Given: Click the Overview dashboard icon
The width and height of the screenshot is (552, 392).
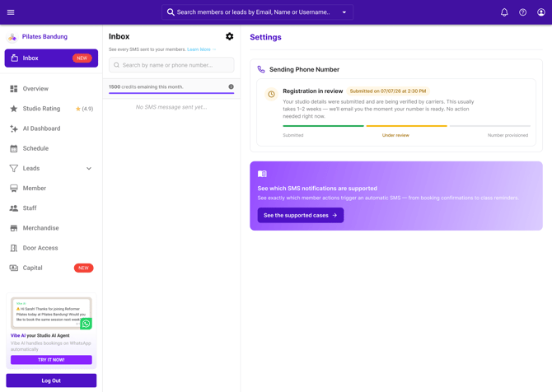Looking at the screenshot, I should tap(14, 89).
